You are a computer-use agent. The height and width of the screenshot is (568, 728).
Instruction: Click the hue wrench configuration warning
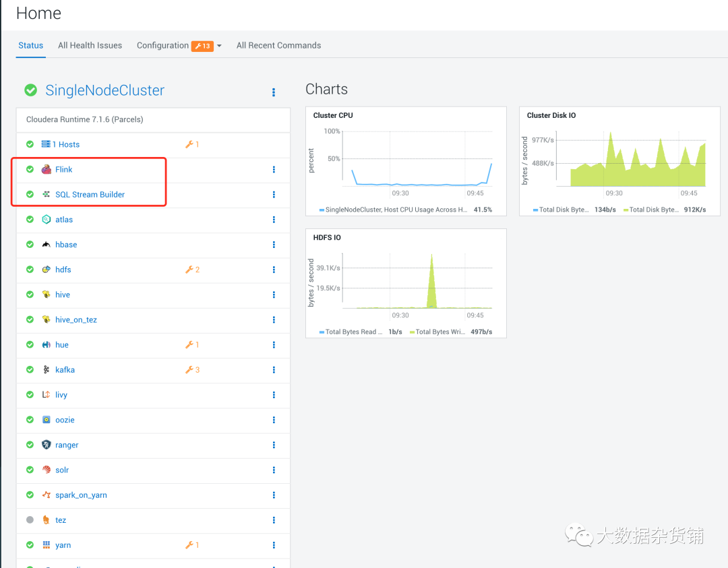click(192, 345)
